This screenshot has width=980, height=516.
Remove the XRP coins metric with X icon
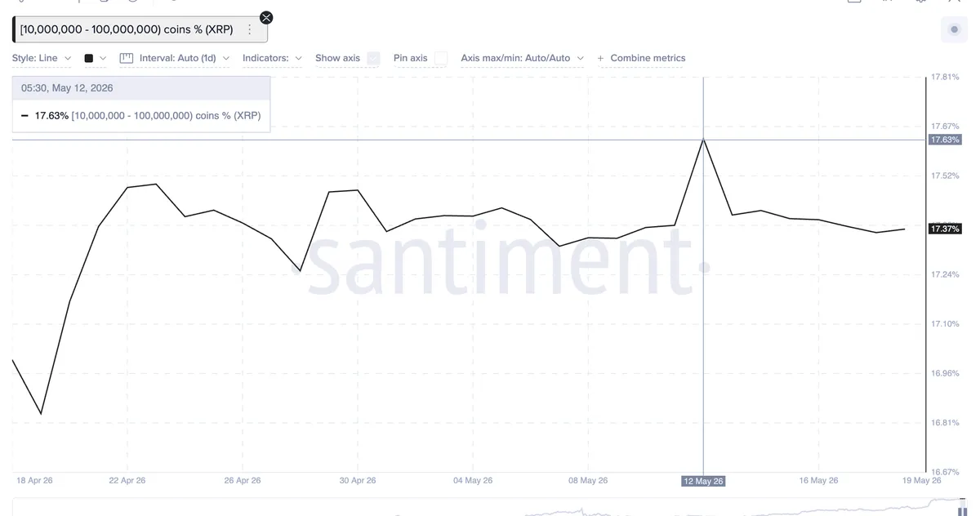click(x=266, y=17)
